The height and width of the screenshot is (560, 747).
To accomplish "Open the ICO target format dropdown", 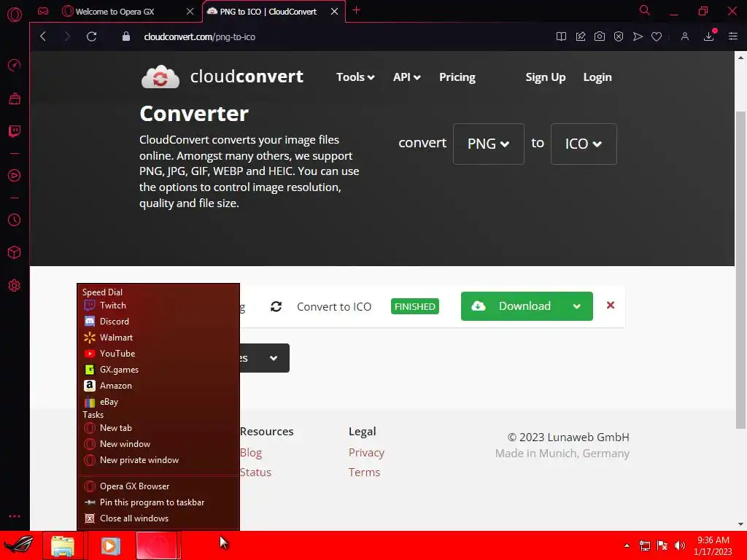I will pyautogui.click(x=584, y=144).
